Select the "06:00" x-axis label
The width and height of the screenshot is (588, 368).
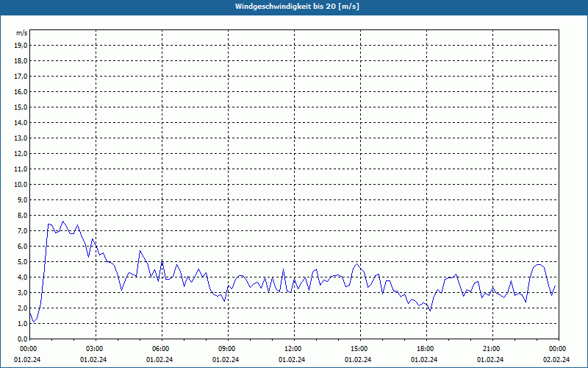pos(159,349)
